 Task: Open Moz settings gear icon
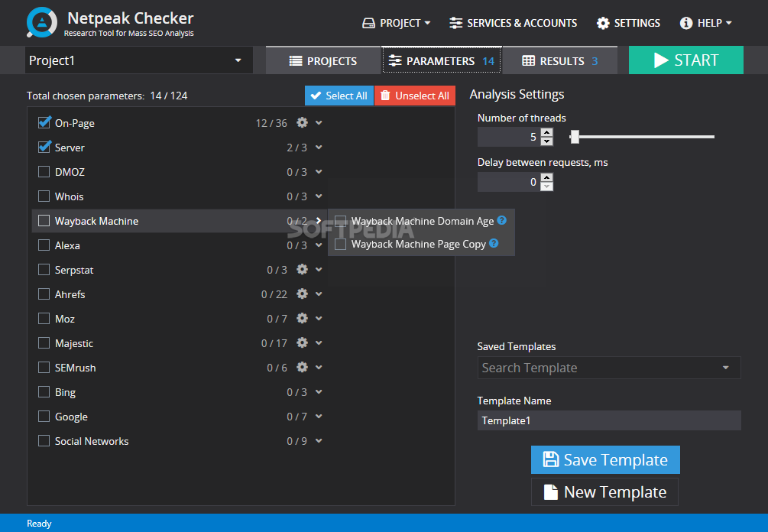(x=302, y=319)
